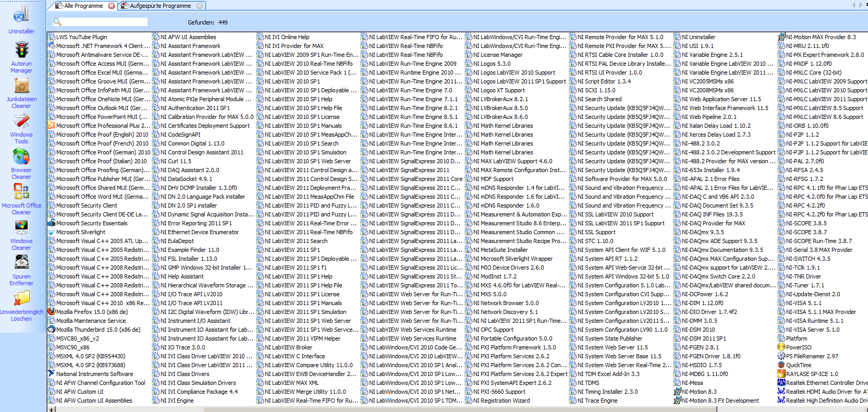Select NI Search Shared in the list
This screenshot has width=868, height=412.
(600, 99)
